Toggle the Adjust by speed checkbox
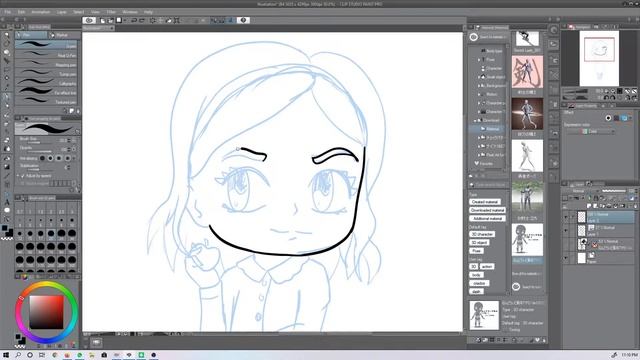The width and height of the screenshot is (640, 360). point(22,176)
